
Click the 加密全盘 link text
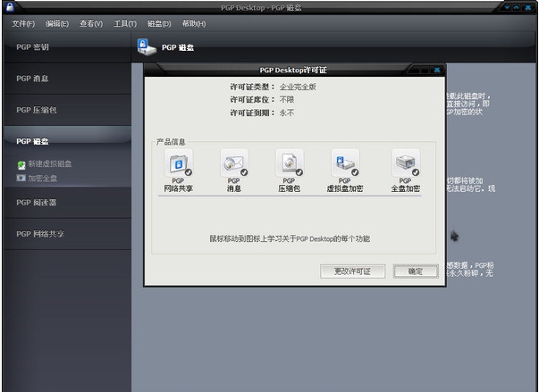click(43, 179)
